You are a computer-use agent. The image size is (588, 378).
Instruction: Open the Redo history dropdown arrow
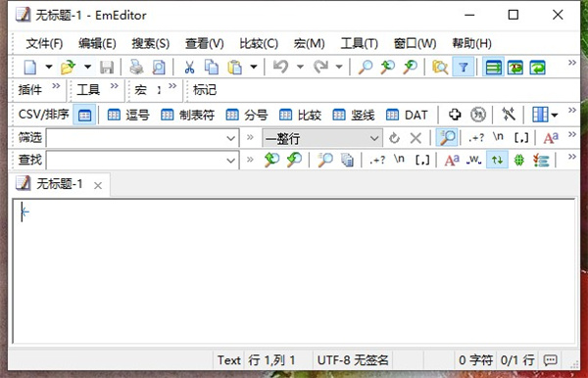(x=339, y=67)
